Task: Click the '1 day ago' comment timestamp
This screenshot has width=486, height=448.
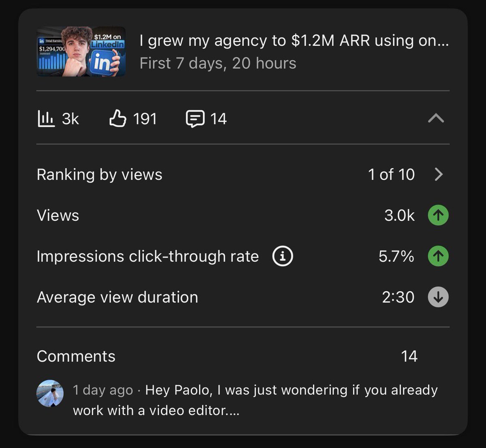Action: pyautogui.click(x=103, y=390)
